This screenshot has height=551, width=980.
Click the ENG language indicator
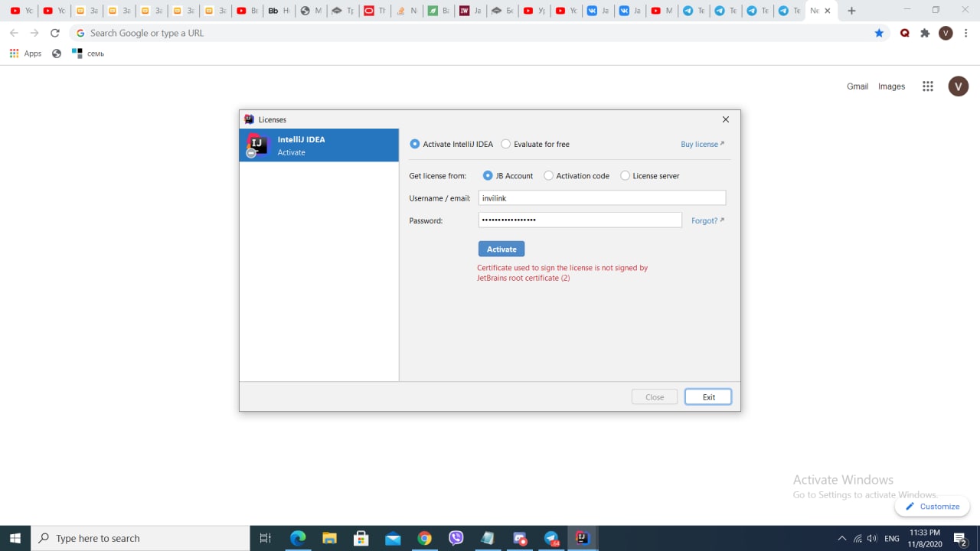click(x=892, y=538)
